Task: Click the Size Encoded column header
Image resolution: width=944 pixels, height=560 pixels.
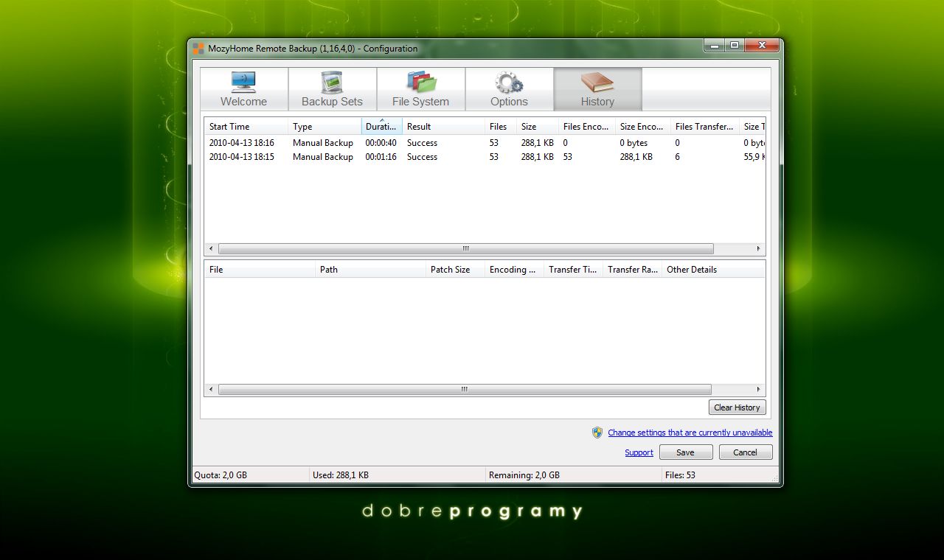Action: (642, 127)
